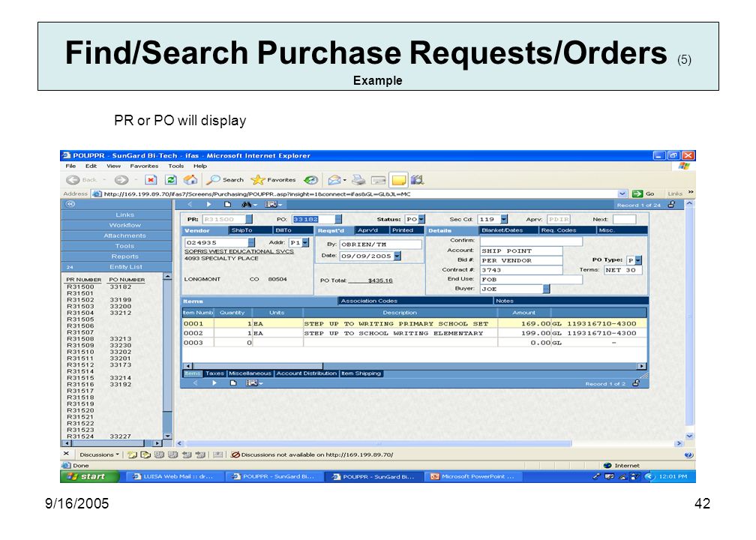Open the File menu
The image size is (756, 540).
click(70, 166)
